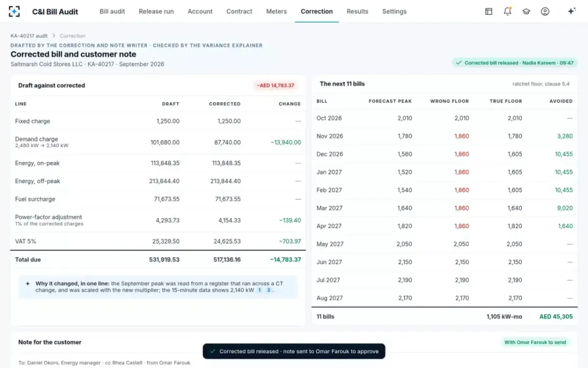
Task: Click the DRAFT column header
Action: coord(171,104)
